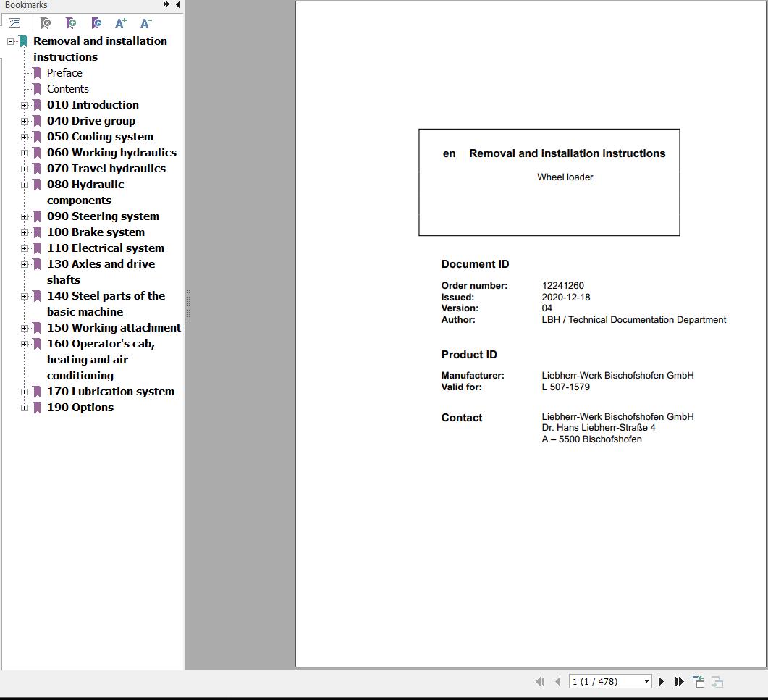Select the 100 Brake system bookmark

click(96, 232)
